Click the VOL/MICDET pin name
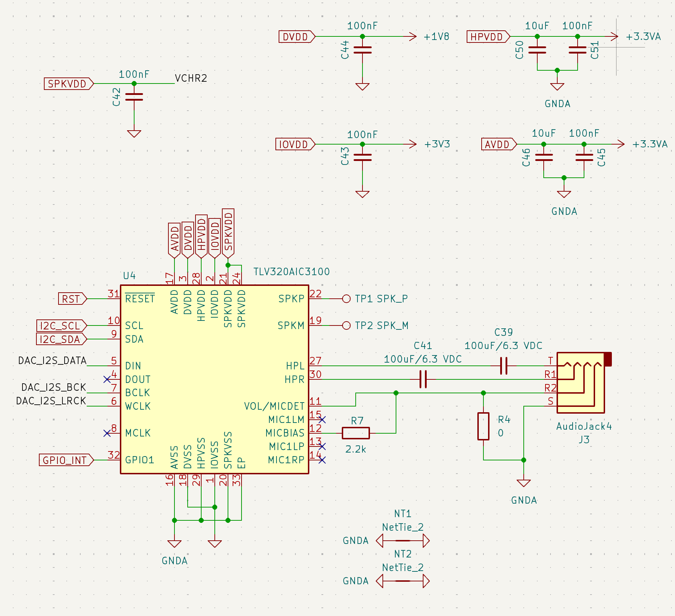The image size is (675, 616). 274,406
